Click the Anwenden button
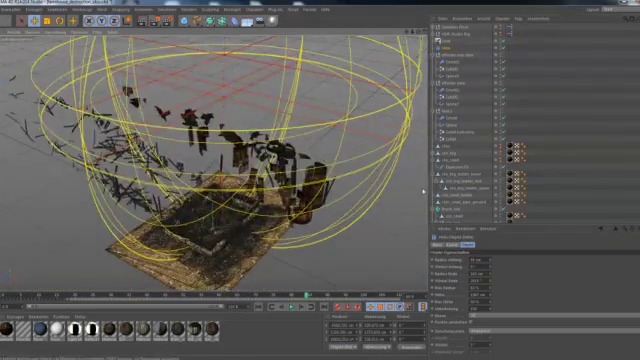 coord(411,347)
